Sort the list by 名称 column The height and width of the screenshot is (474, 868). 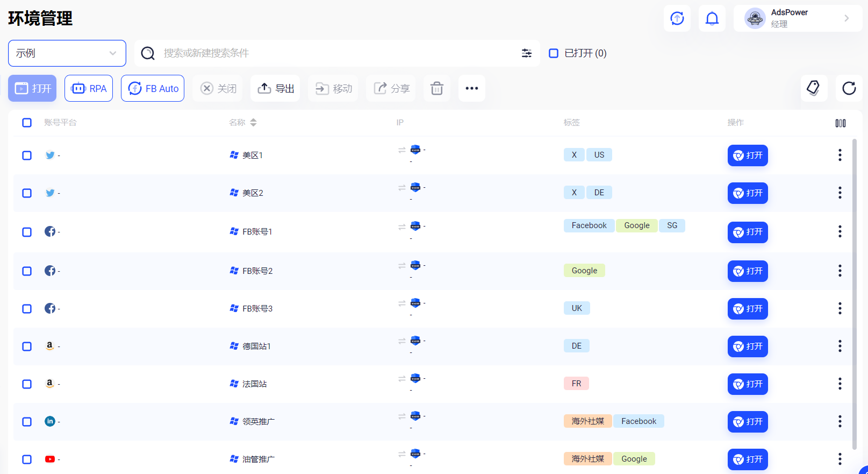coord(253,123)
